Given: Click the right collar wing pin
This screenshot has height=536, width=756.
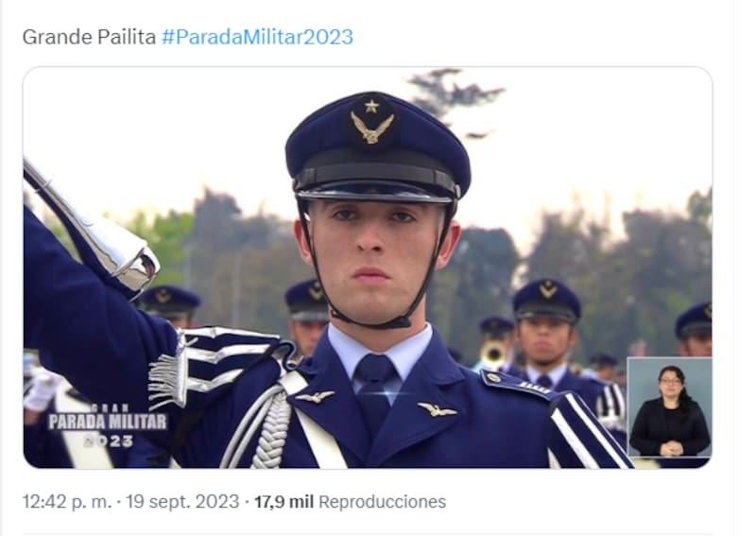Looking at the screenshot, I should click(438, 409).
